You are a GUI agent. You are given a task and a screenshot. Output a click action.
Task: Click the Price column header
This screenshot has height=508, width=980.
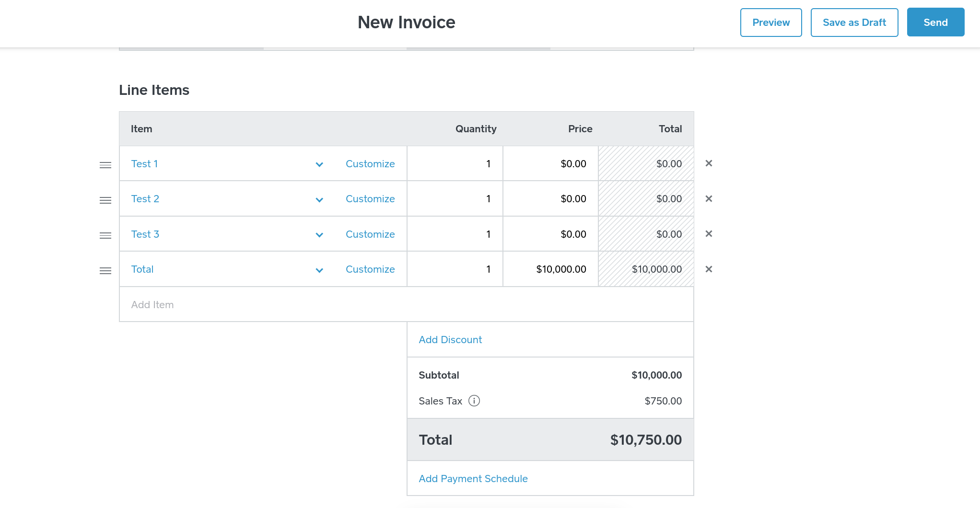click(580, 129)
